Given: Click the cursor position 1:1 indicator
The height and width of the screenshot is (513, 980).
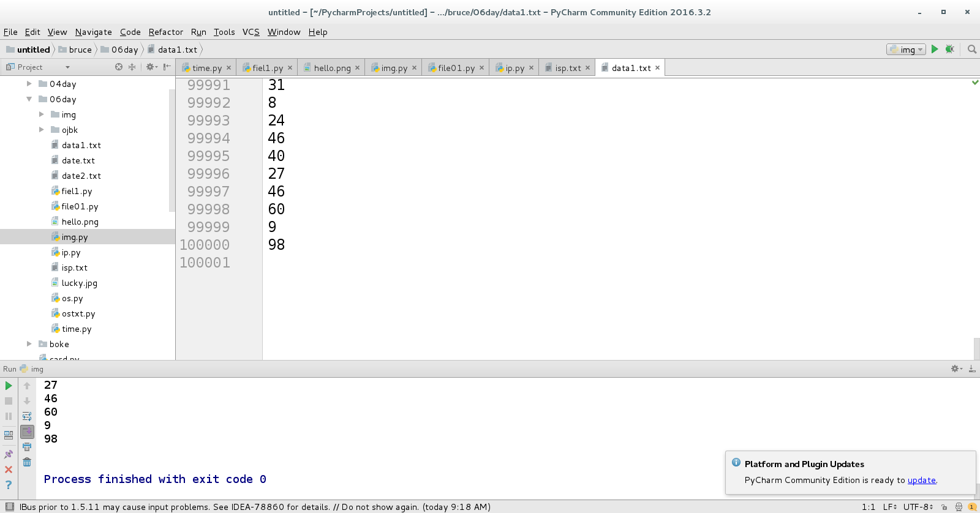Looking at the screenshot, I should tap(868, 507).
